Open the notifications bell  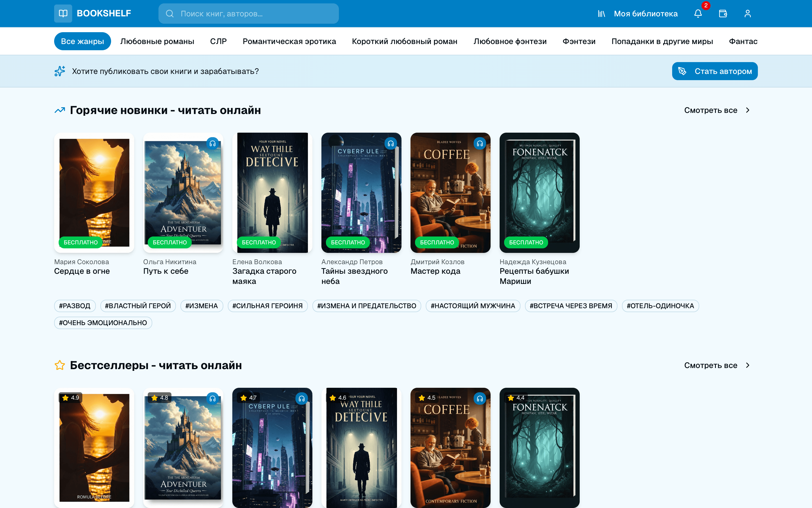[698, 14]
